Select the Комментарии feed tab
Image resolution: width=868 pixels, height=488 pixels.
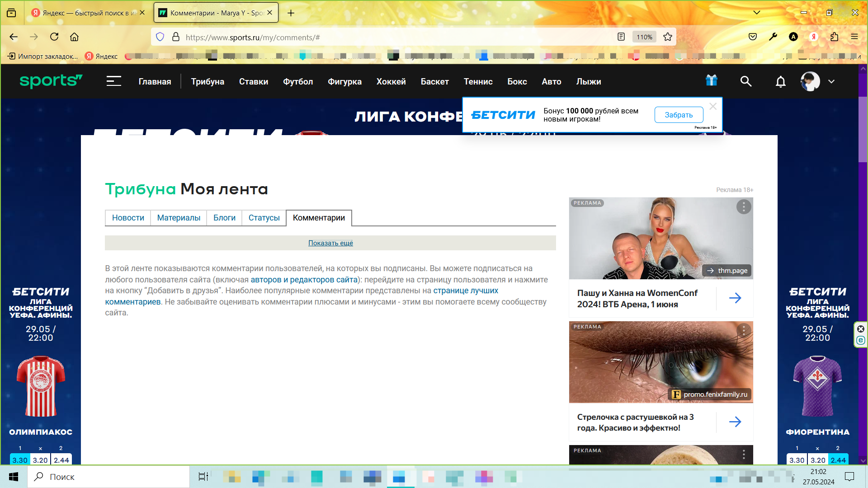(319, 218)
